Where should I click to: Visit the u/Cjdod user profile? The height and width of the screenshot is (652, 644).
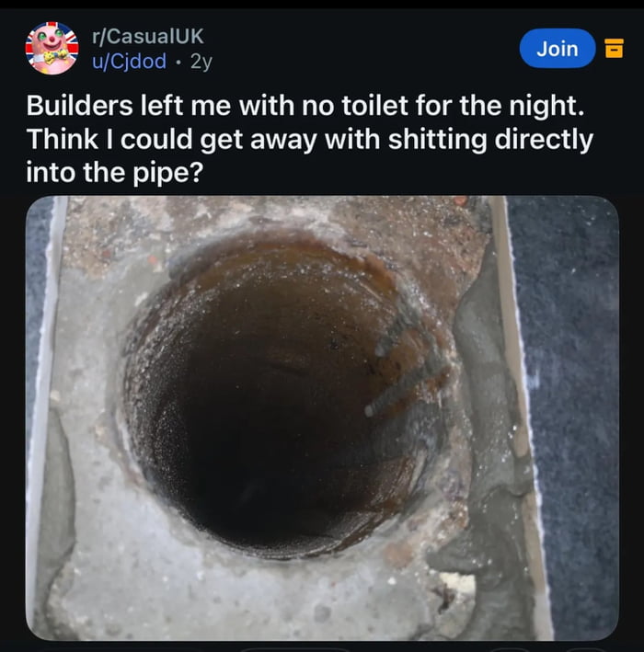(129, 62)
